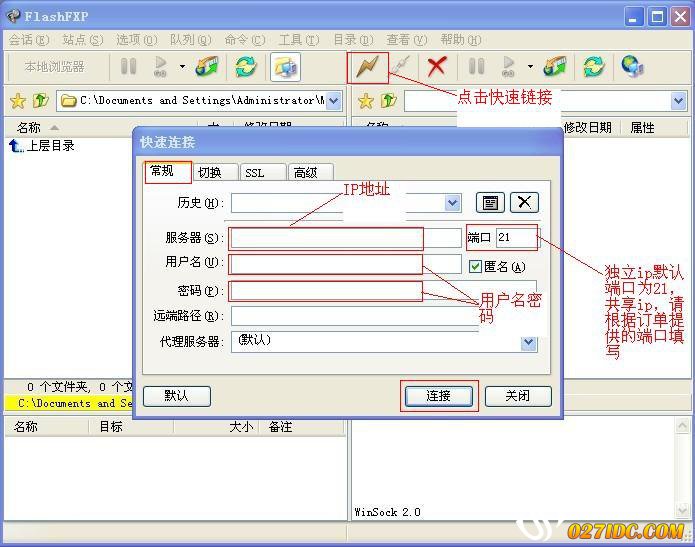Image resolution: width=695 pixels, height=547 pixels.
Task: Switch to the 高级 tab
Action: 310,172
